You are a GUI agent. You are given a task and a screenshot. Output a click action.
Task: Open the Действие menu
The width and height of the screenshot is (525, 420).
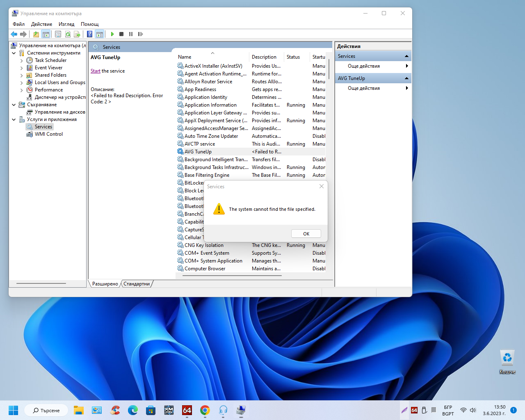pos(41,24)
